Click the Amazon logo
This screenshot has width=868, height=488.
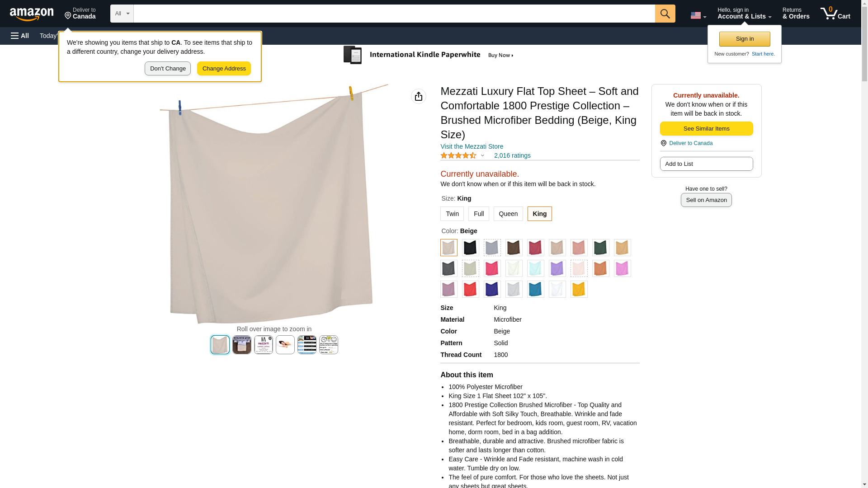point(32,14)
